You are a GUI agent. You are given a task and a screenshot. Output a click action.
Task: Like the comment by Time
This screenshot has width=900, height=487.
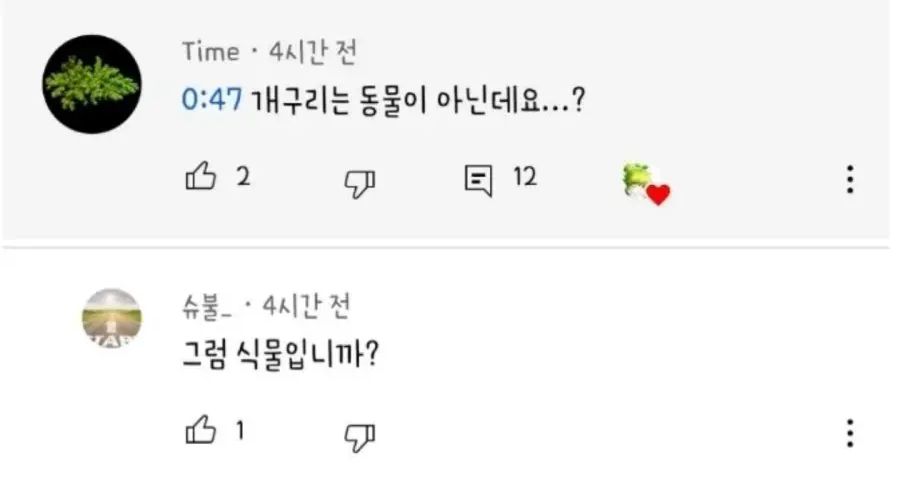[x=201, y=176]
